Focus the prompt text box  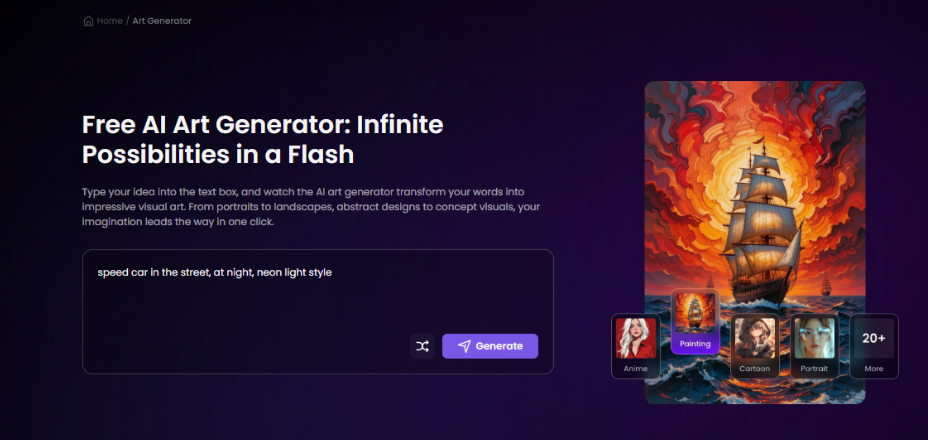tap(318, 311)
